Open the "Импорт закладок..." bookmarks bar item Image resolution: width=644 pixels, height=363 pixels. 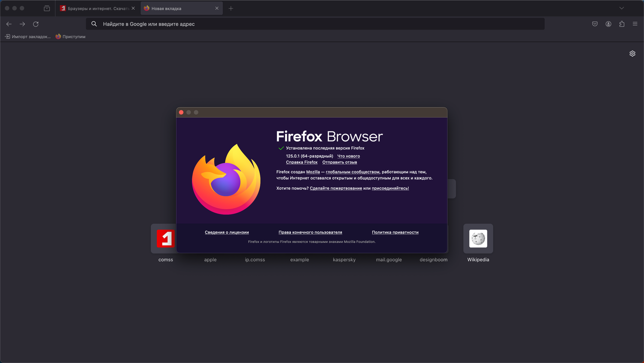27,37
